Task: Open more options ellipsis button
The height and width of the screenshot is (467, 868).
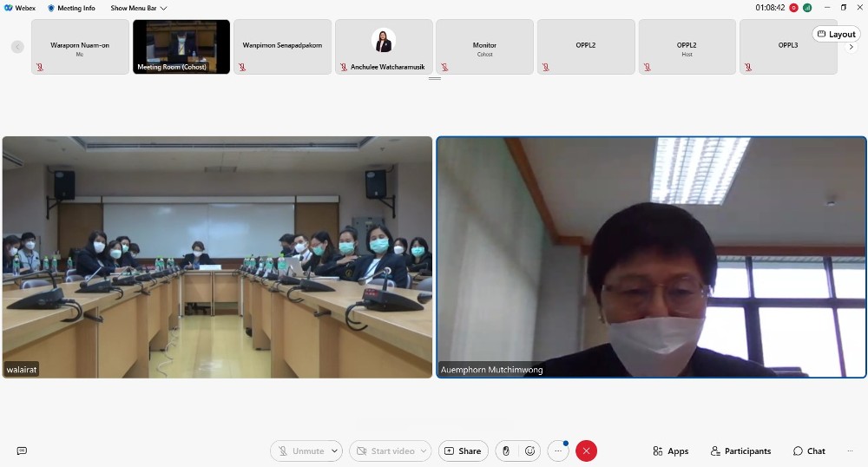Action: [x=557, y=451]
